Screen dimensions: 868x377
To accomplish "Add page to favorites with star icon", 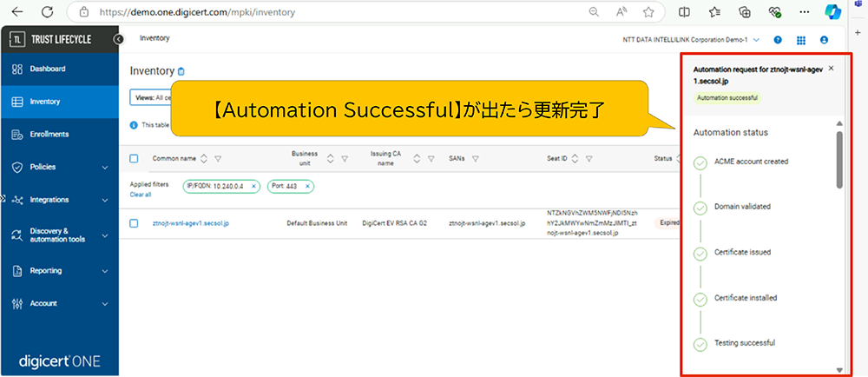I will pyautogui.click(x=648, y=11).
